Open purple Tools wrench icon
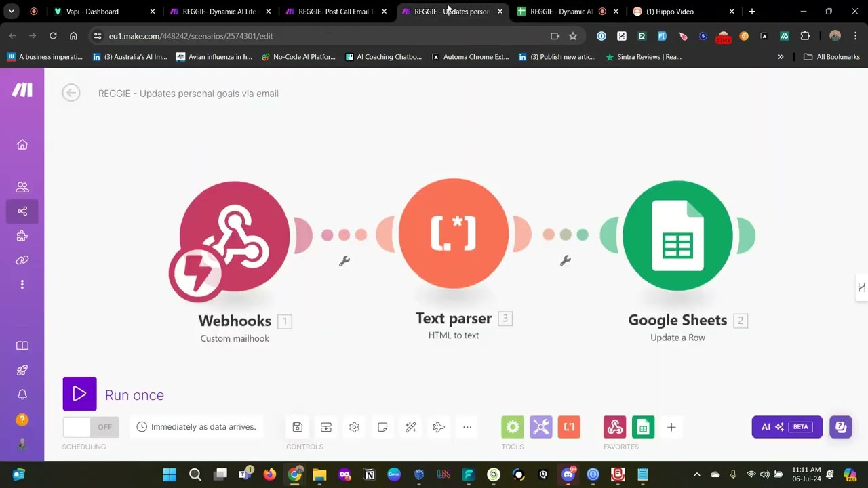Screen dimensions: 868x488 tap(541, 427)
